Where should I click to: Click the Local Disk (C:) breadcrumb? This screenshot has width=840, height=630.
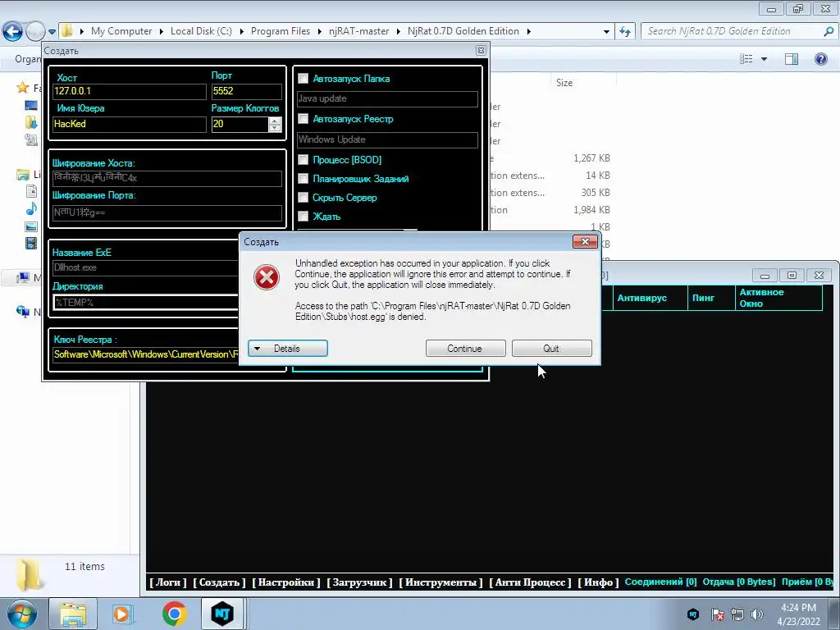[x=201, y=31]
